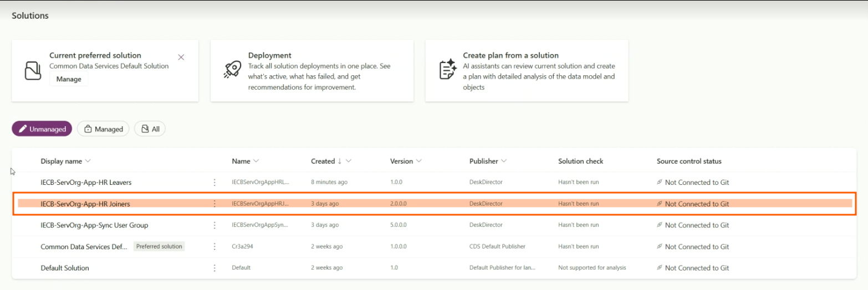Open the Publisher column dropdown
Screen dimensions: 868x290
point(504,161)
